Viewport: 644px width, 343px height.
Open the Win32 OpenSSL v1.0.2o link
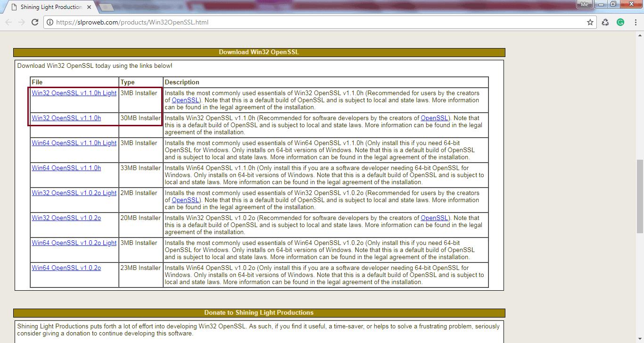(x=66, y=218)
